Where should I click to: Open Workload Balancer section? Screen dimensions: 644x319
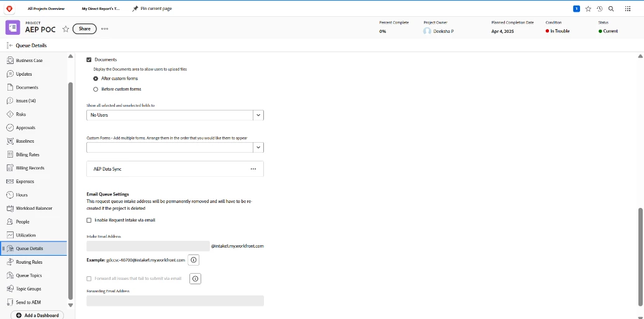pos(34,208)
